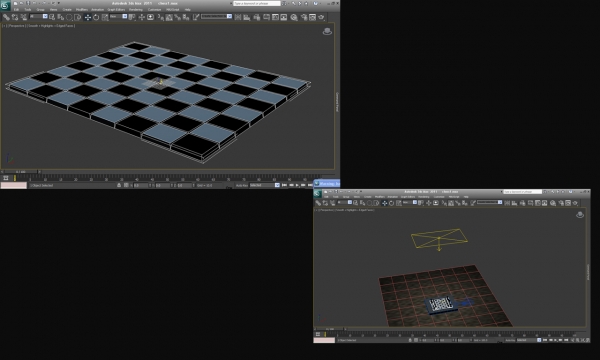Open Customize menu in top window
The height and width of the screenshot is (360, 600).
click(154, 10)
